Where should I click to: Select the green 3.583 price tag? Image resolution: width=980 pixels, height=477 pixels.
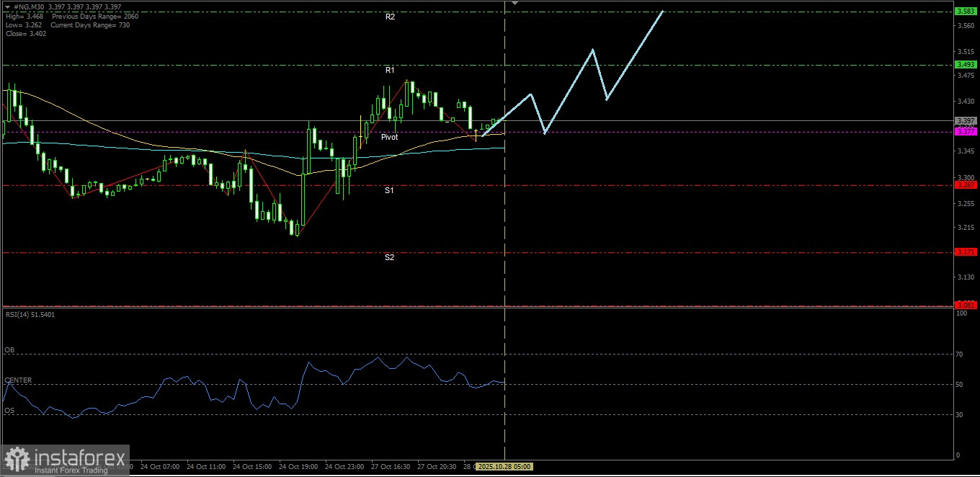pyautogui.click(x=966, y=11)
